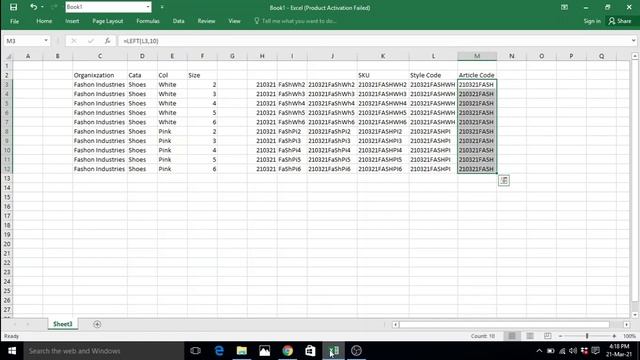Click the zoom in plus button
The image size is (640, 360).
[614, 336]
